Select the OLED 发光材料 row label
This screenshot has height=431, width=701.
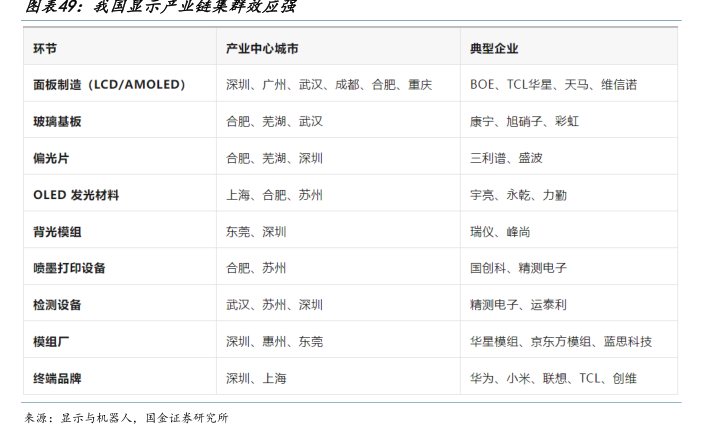pos(76,195)
